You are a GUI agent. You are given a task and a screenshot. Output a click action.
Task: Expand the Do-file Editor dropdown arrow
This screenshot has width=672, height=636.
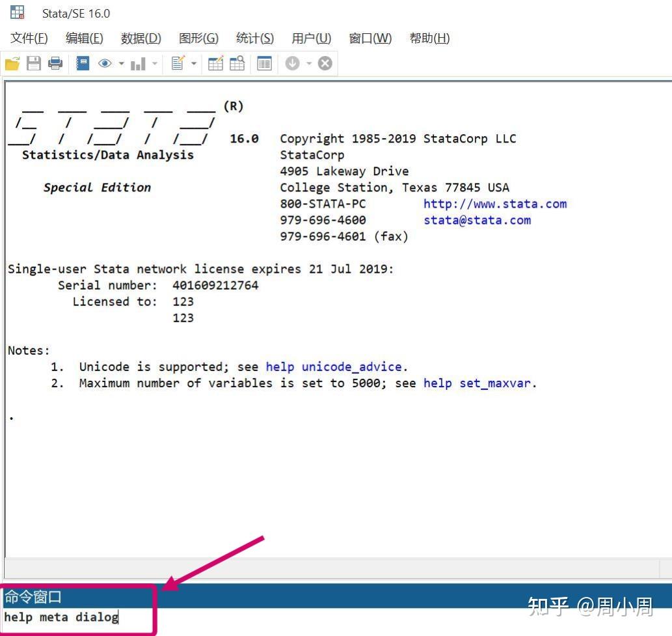click(194, 64)
